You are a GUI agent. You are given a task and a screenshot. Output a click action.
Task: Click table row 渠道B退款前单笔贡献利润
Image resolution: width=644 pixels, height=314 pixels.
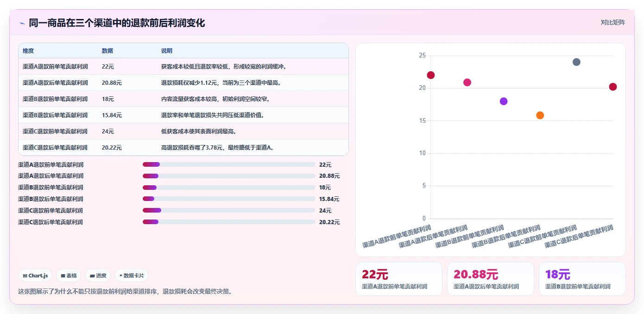pos(183,99)
